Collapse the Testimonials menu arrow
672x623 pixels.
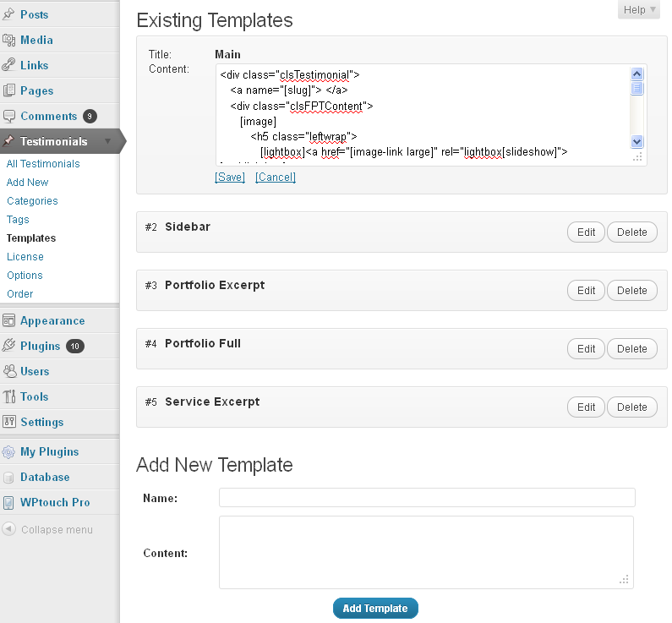coord(107,141)
